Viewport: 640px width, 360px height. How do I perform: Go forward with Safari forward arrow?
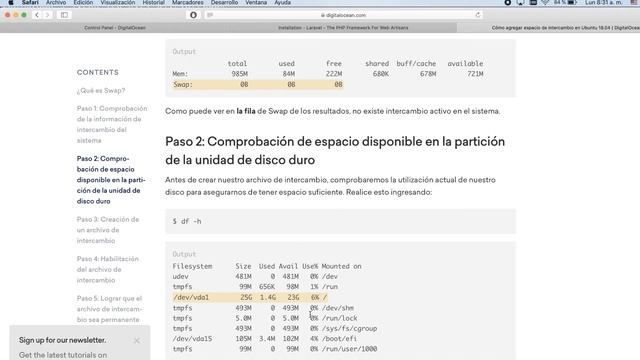(47, 15)
